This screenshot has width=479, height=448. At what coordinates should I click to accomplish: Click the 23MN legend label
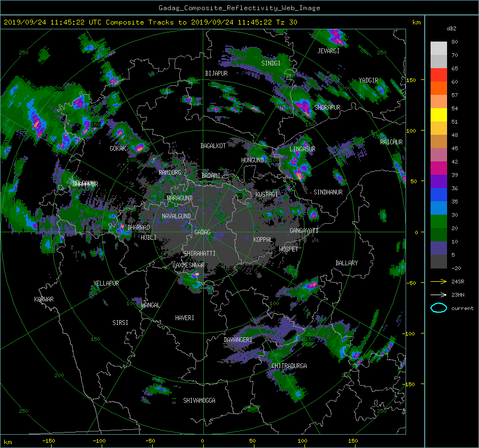[x=458, y=295]
